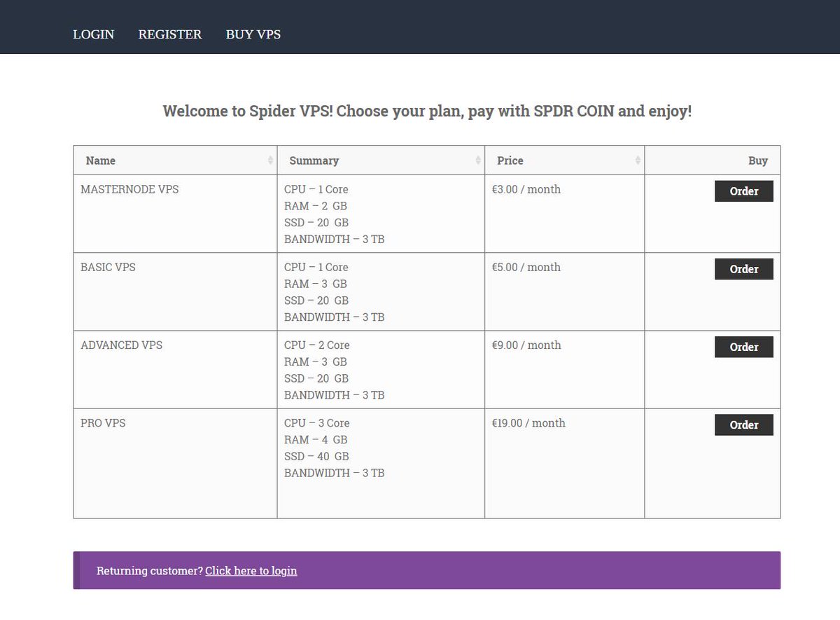This screenshot has width=840, height=620.
Task: Click the PRO VPS price text
Action: (528, 422)
